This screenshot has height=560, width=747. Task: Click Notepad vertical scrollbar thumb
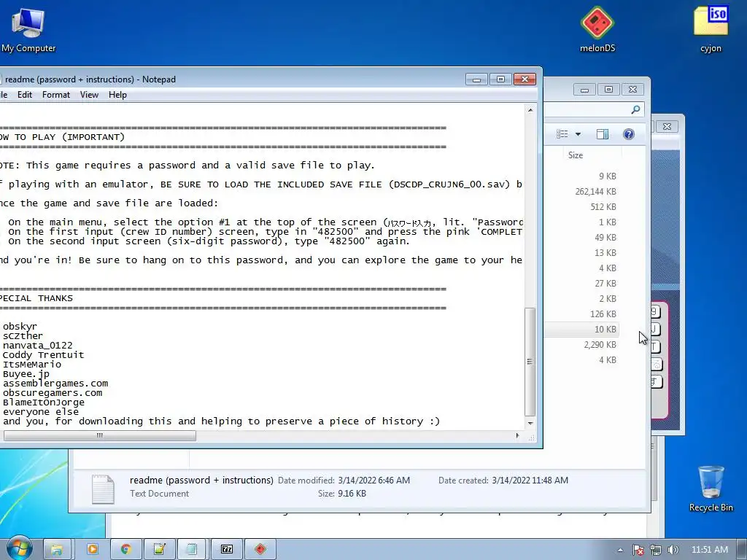(530, 362)
